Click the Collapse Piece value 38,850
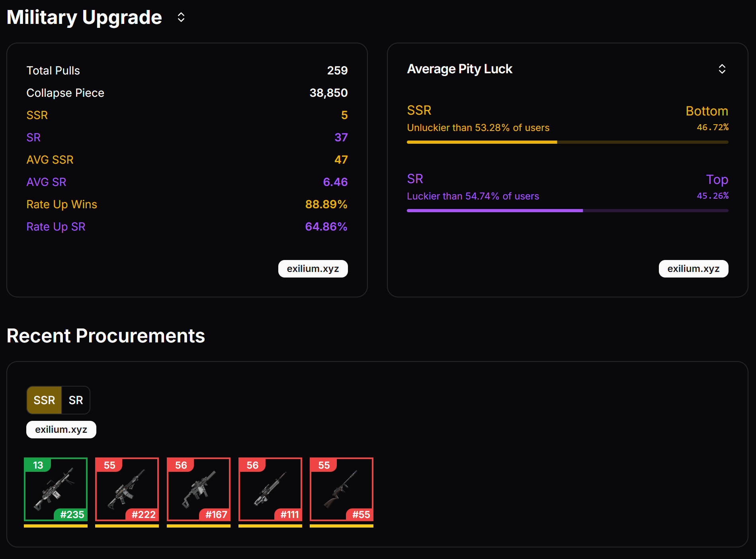This screenshot has height=559, width=756. pos(328,93)
